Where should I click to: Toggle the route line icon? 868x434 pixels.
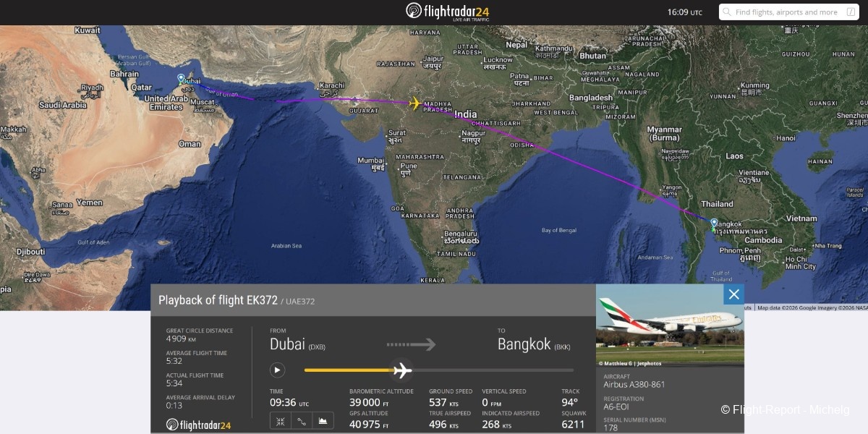302,421
